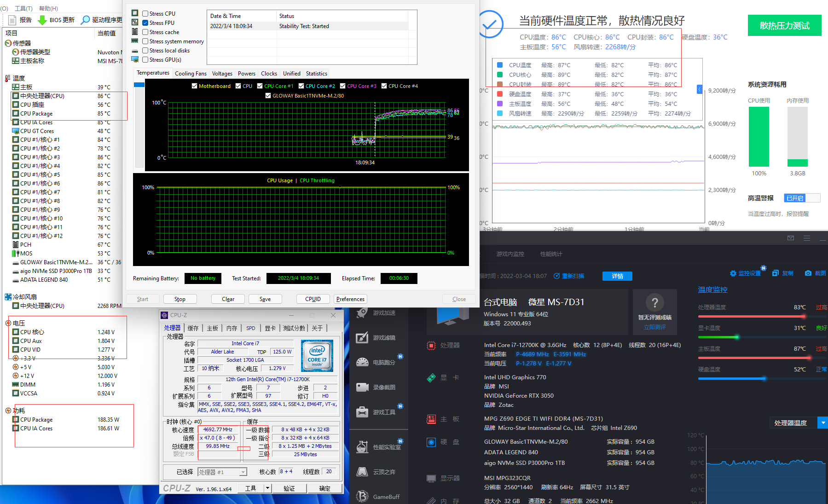Click the blue chart collapse arrow tab
The image size is (828, 504).
(700, 89)
